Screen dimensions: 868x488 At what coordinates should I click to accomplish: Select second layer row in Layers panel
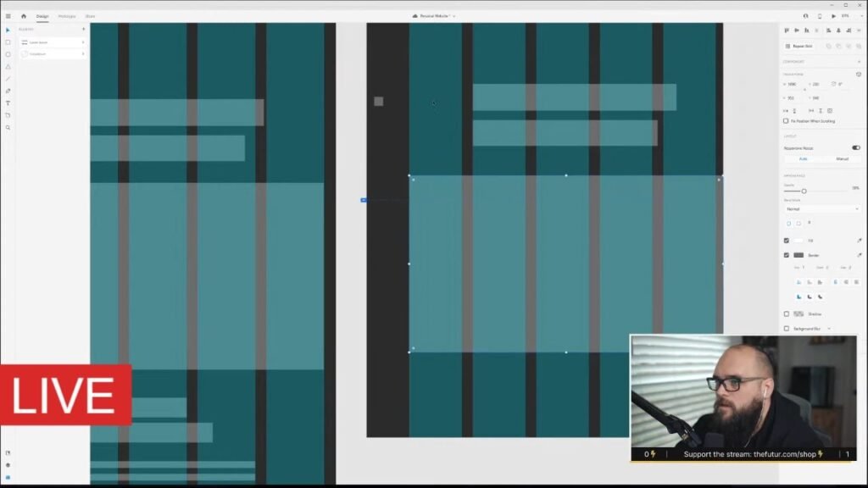(52, 53)
